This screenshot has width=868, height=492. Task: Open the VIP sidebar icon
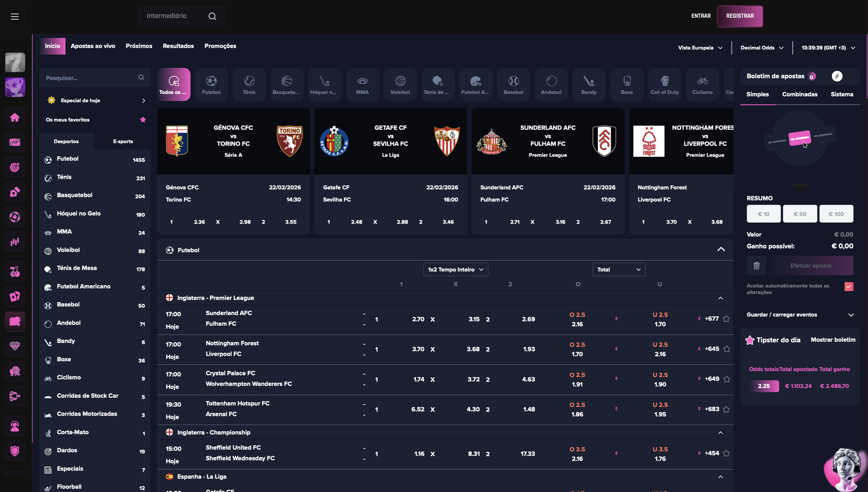pyautogui.click(x=15, y=142)
